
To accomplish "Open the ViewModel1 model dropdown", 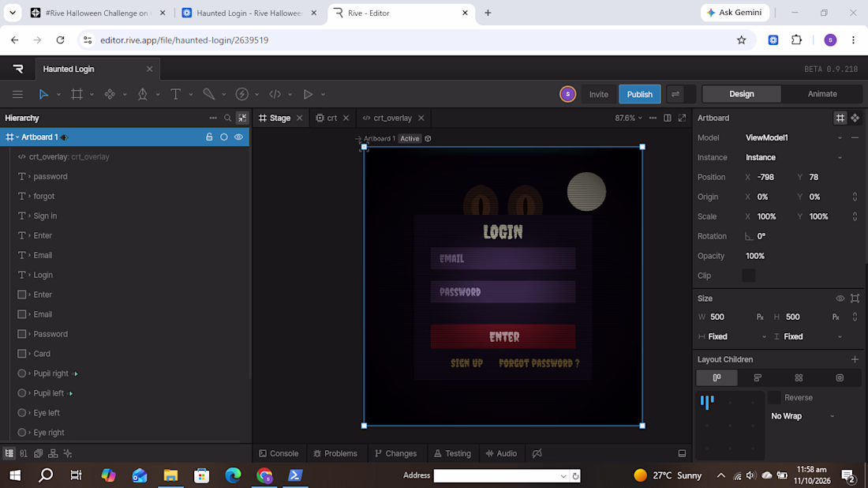I will click(794, 138).
